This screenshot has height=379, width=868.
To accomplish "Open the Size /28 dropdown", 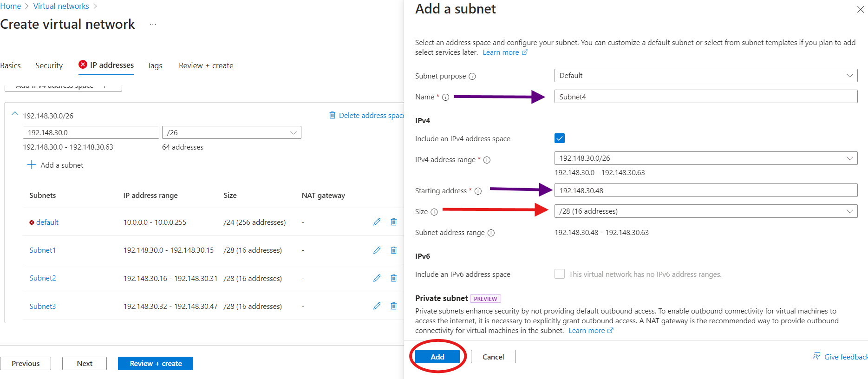I will [705, 211].
